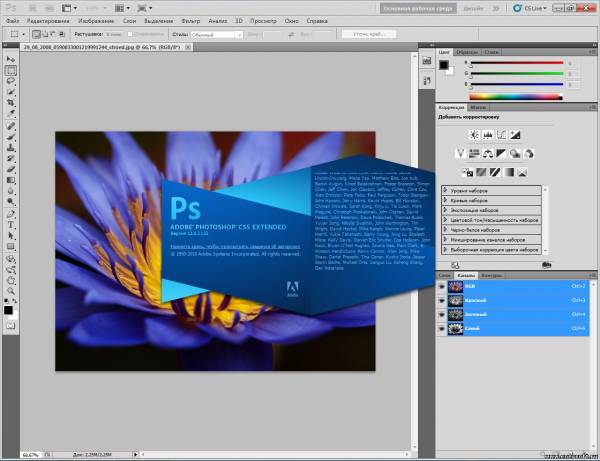Click the red R color slider
Screen dimensions: 600x461
(x=517, y=62)
